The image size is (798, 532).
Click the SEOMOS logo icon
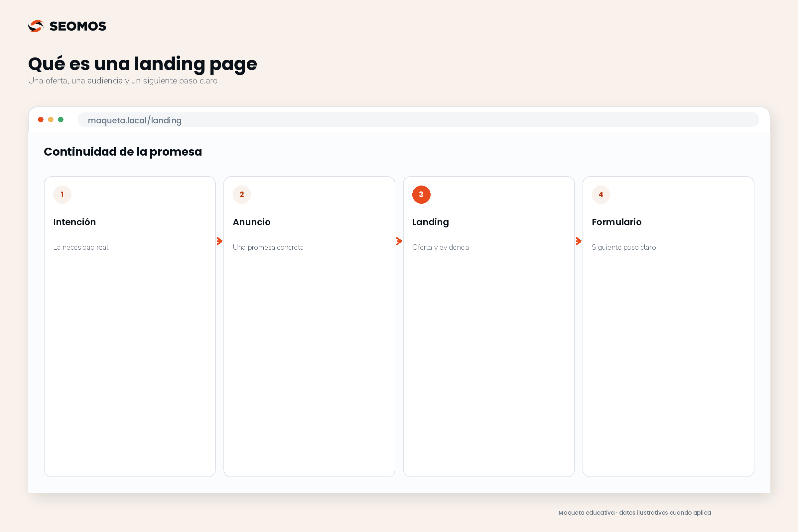pyautogui.click(x=36, y=26)
